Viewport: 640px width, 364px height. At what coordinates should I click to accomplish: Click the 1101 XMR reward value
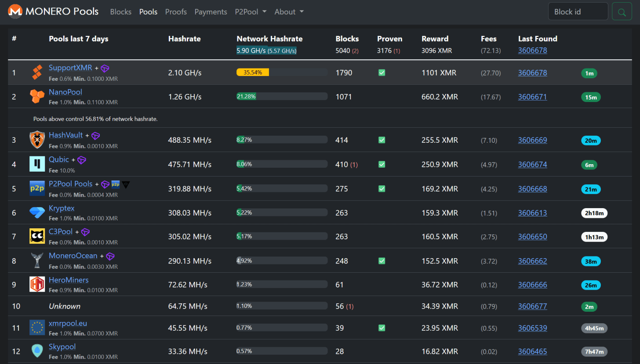(x=439, y=72)
